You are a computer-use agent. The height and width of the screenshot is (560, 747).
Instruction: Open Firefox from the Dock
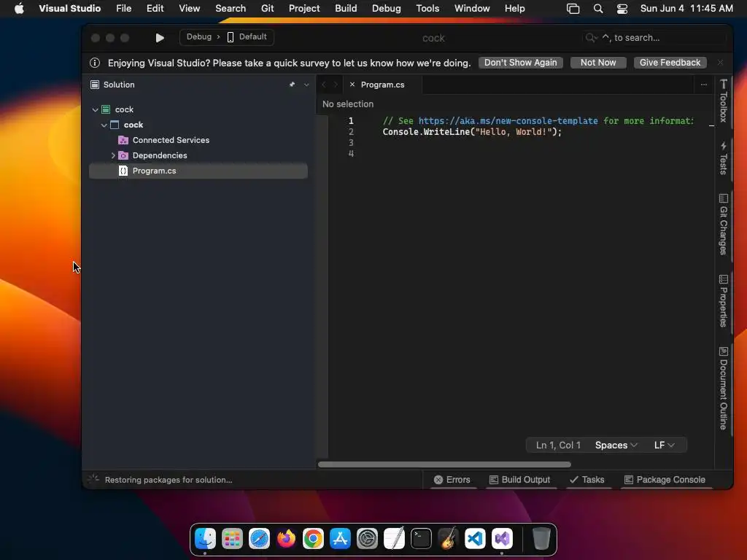pyautogui.click(x=286, y=539)
